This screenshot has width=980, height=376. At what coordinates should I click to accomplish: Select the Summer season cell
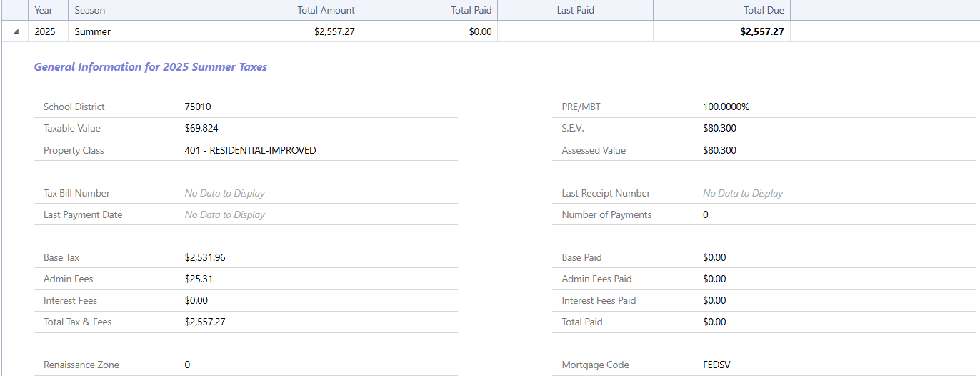(x=93, y=31)
